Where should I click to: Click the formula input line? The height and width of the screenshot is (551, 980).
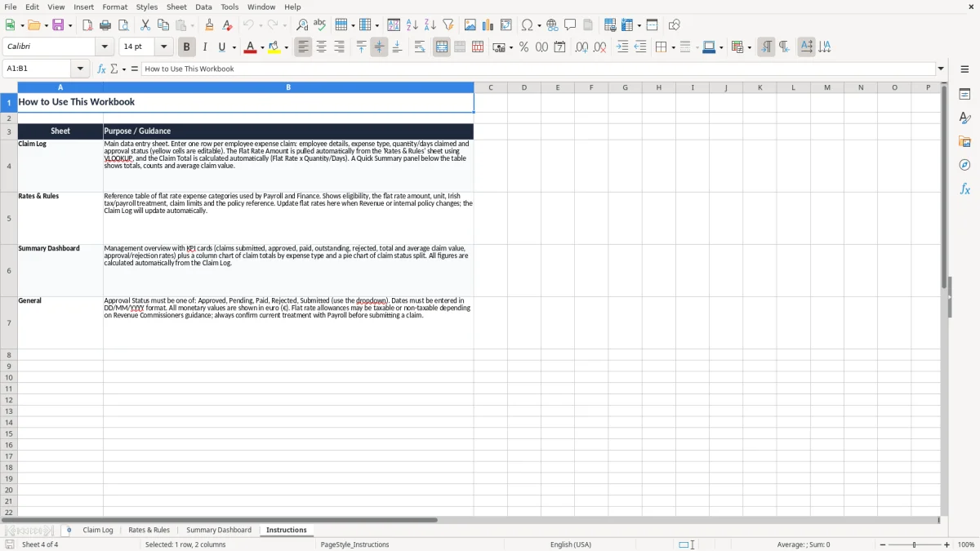point(538,69)
